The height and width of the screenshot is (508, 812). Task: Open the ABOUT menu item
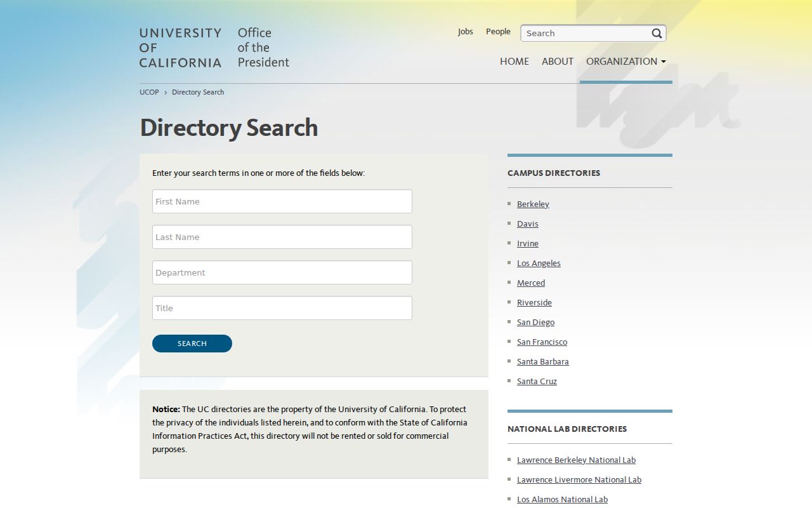pyautogui.click(x=558, y=62)
